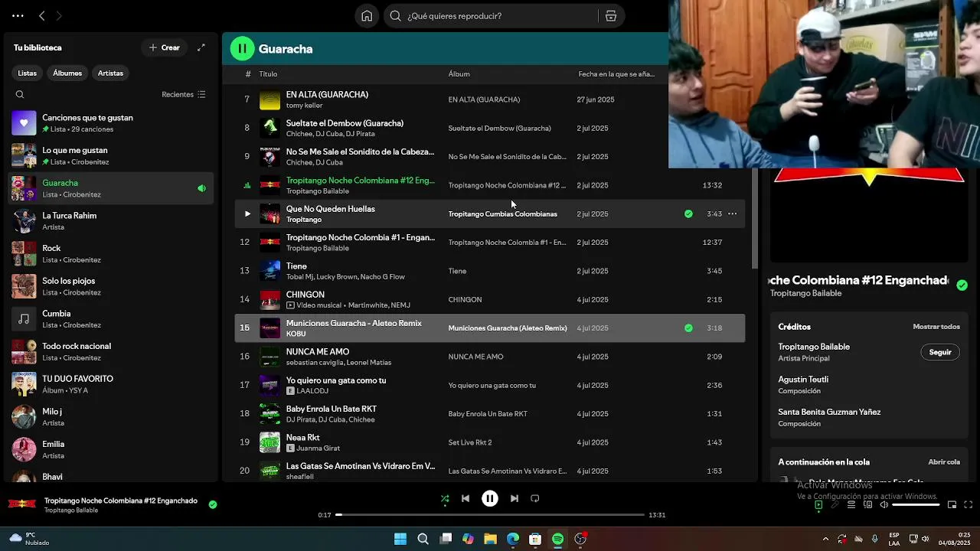This screenshot has height=551, width=980.
Task: Open 'Milo j' artist in the library
Action: pos(111,417)
